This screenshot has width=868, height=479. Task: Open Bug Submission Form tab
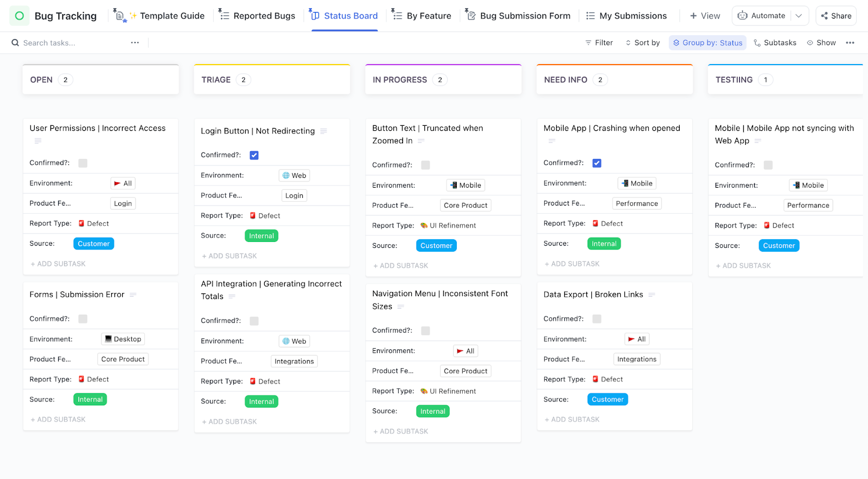tap(518, 16)
